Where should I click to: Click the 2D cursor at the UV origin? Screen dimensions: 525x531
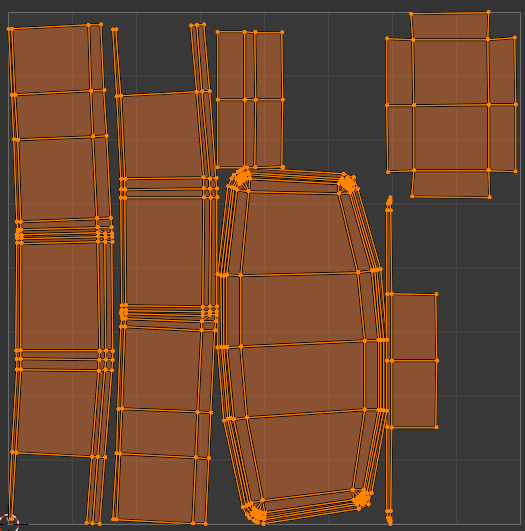pos(9,522)
